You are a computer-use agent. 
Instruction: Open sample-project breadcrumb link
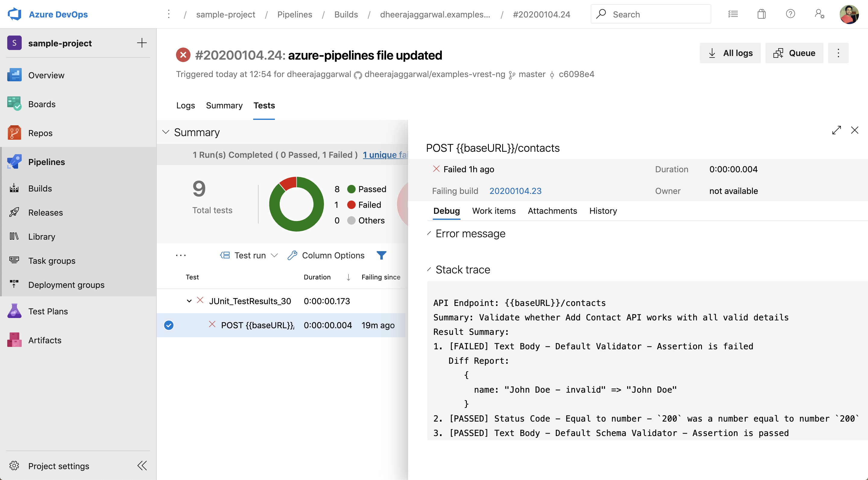click(x=225, y=14)
